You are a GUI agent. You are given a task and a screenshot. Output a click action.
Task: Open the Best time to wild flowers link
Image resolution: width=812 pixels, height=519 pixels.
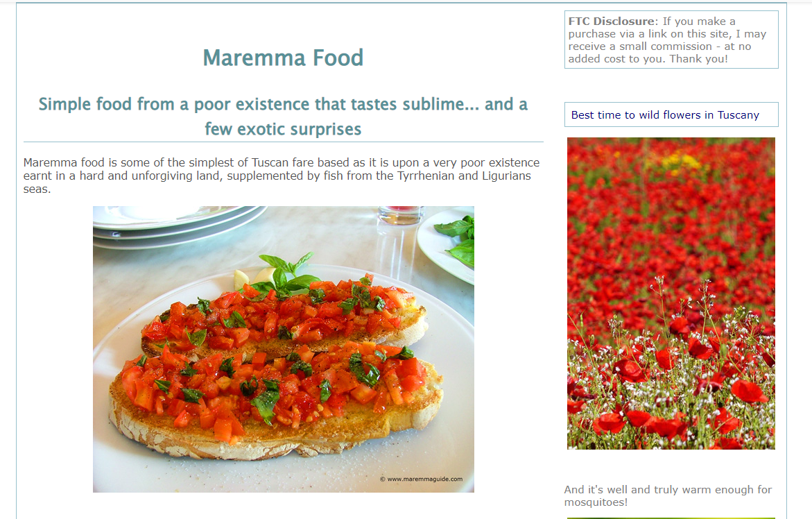tap(664, 115)
